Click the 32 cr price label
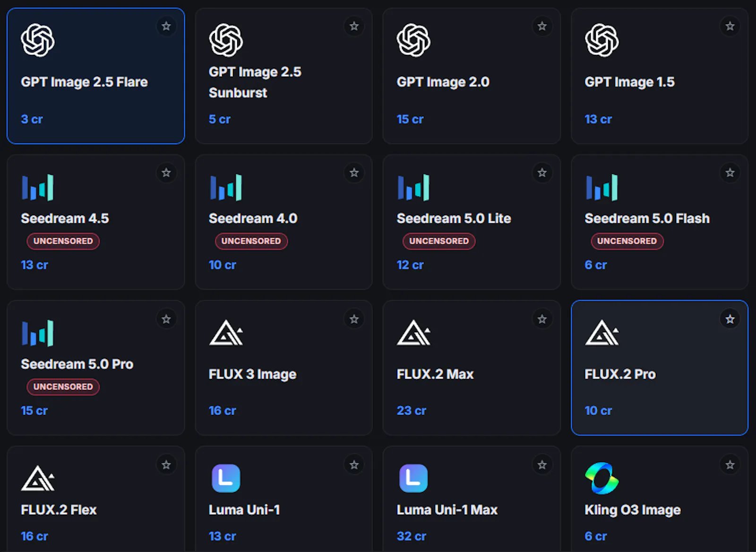Screen dimensions: 756x552 [411, 536]
